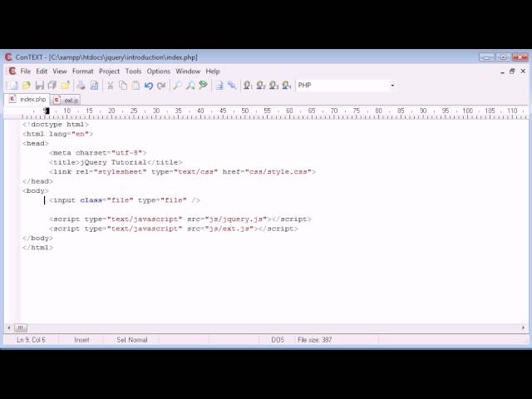Image resolution: width=532 pixels, height=399 pixels.
Task: Click the opening <body> tag line
Action: point(36,191)
